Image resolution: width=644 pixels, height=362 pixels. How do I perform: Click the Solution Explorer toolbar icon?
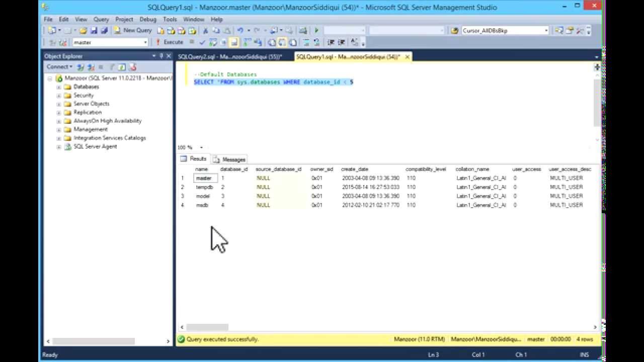tap(559, 31)
